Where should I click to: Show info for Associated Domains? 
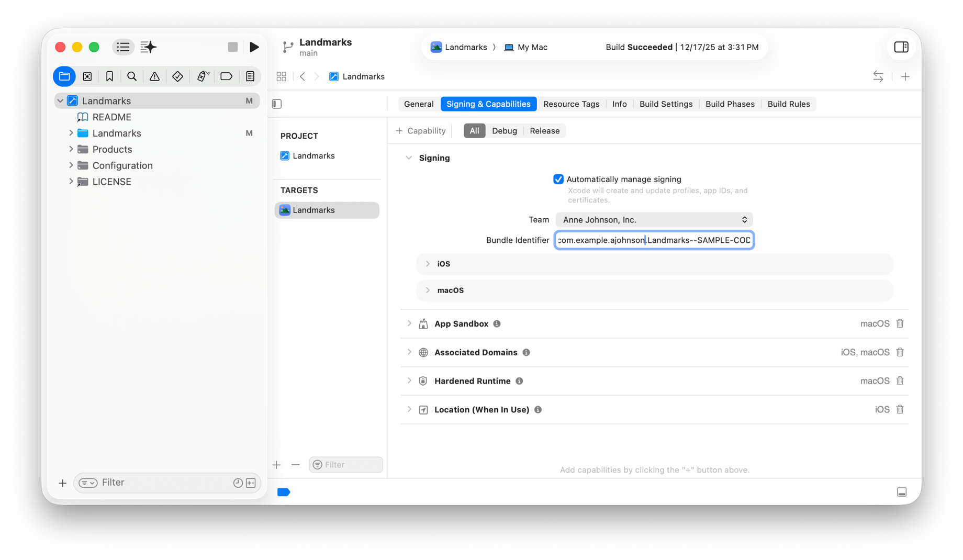(526, 353)
